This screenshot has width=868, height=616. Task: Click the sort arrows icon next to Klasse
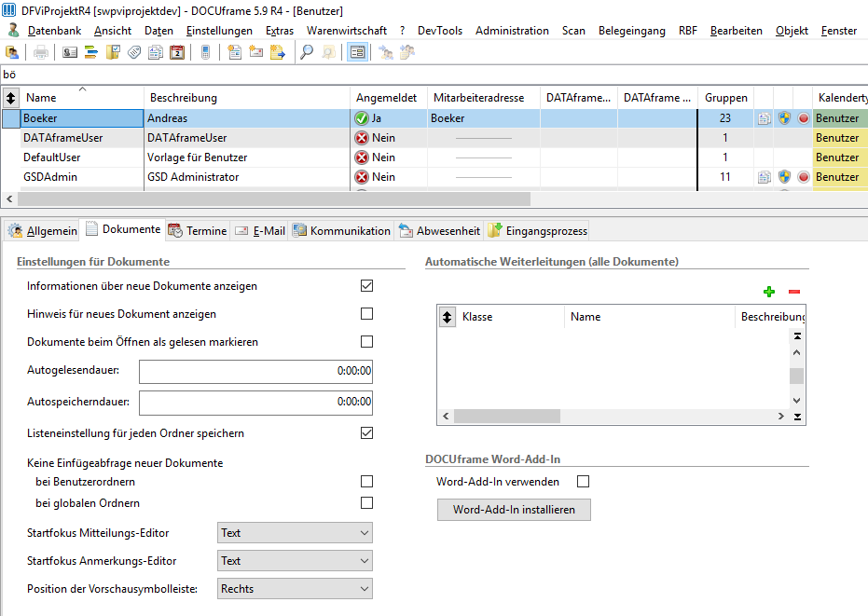point(447,317)
